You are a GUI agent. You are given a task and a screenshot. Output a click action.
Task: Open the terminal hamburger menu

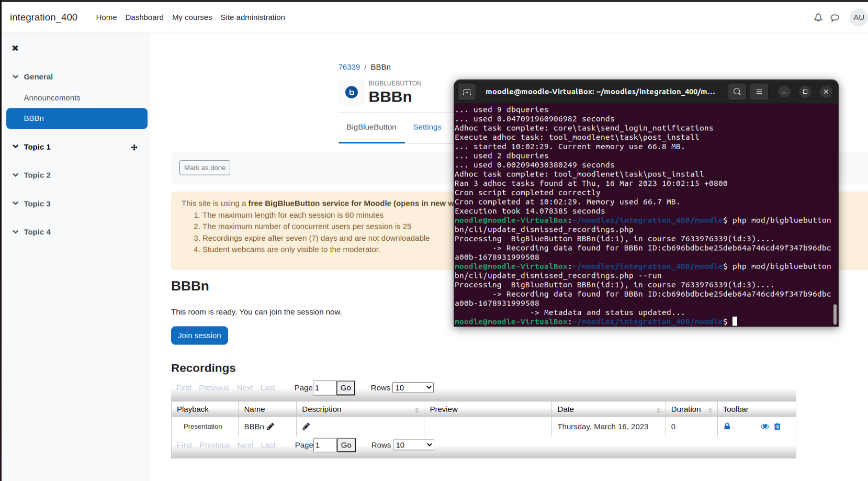coord(759,92)
